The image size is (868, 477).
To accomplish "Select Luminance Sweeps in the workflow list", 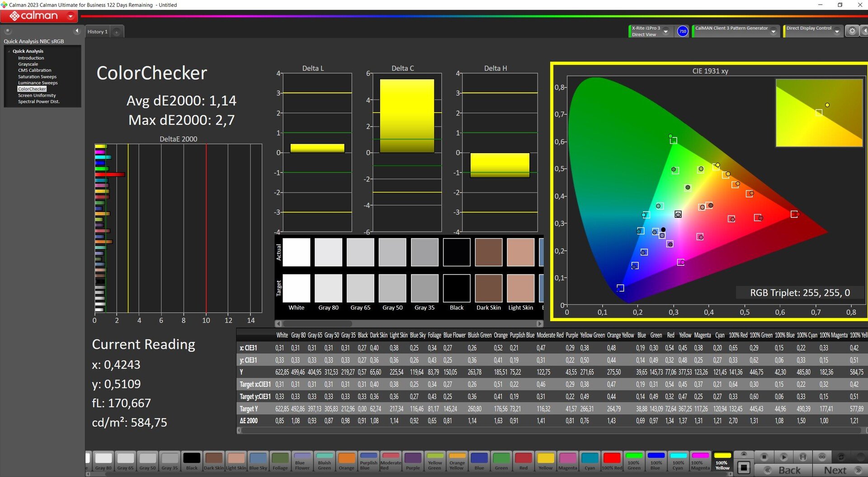I will click(x=38, y=83).
